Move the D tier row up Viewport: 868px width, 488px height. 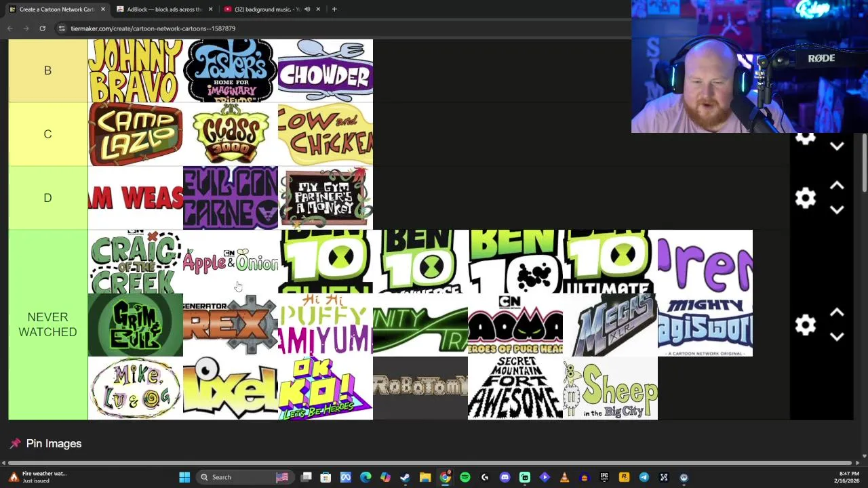[837, 186]
